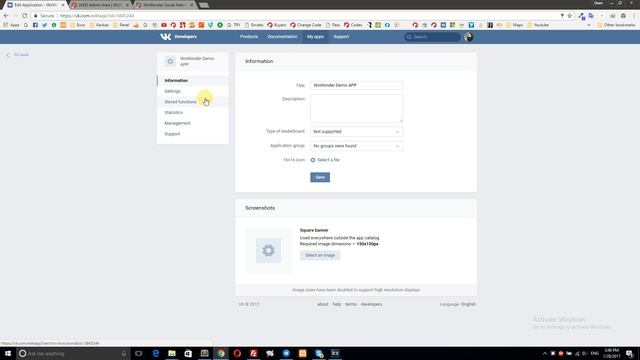Screen dimensions: 640x360
Task: Open Statistics in the sidebar
Action: point(193,112)
